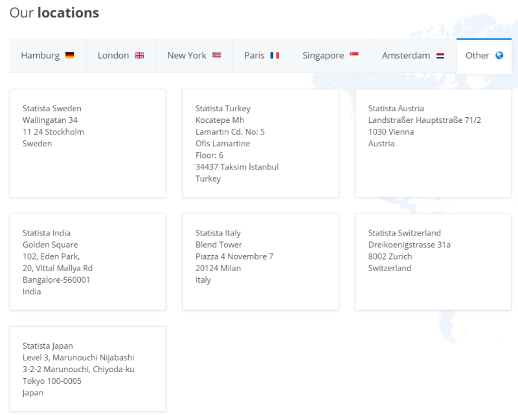518x420 pixels.
Task: Click the US flag icon
Action: coord(216,56)
